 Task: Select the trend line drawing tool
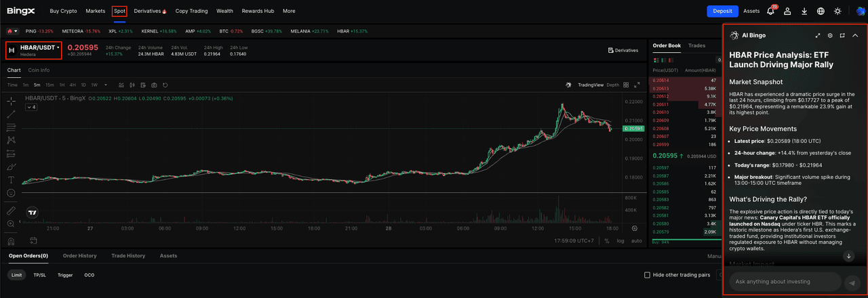tap(11, 114)
